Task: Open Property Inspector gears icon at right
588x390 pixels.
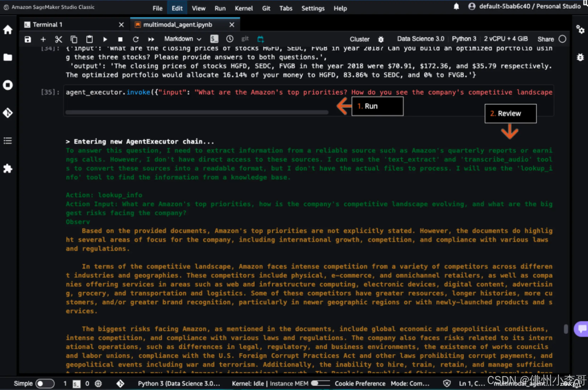Action: click(x=580, y=30)
